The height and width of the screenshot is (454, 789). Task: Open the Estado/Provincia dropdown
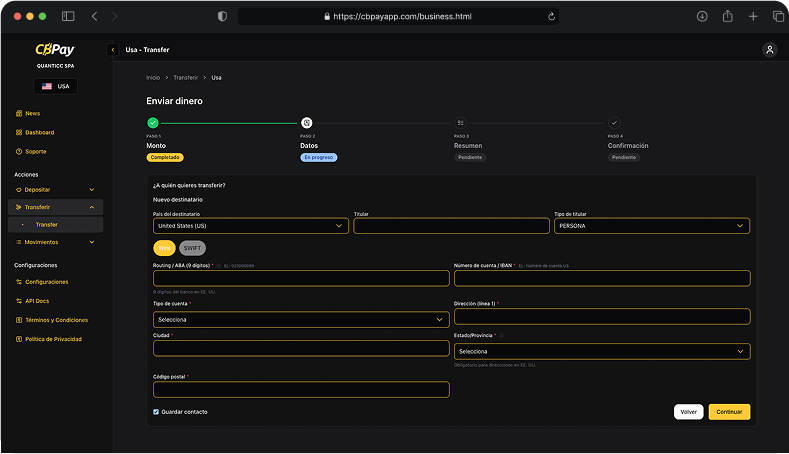click(601, 351)
